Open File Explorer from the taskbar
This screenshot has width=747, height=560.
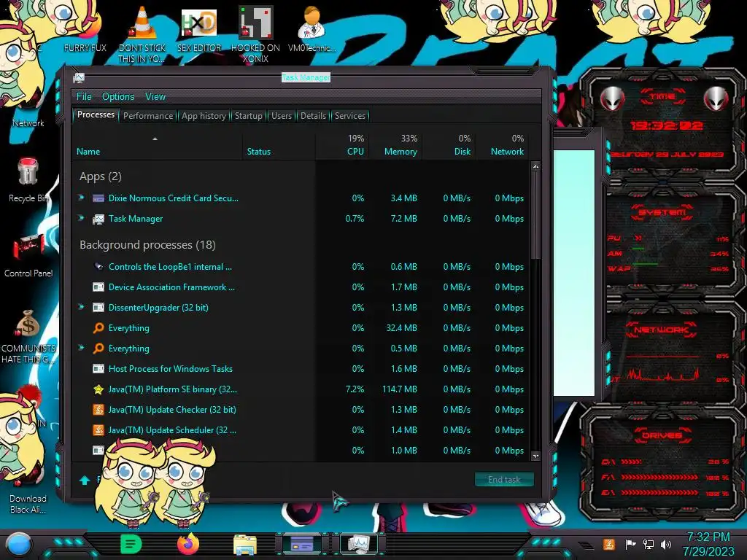coord(245,545)
